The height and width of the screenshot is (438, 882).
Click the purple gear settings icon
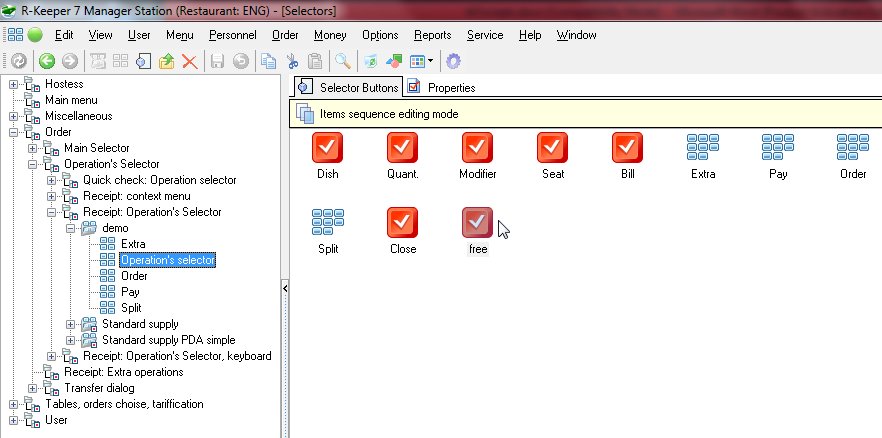pyautogui.click(x=453, y=61)
